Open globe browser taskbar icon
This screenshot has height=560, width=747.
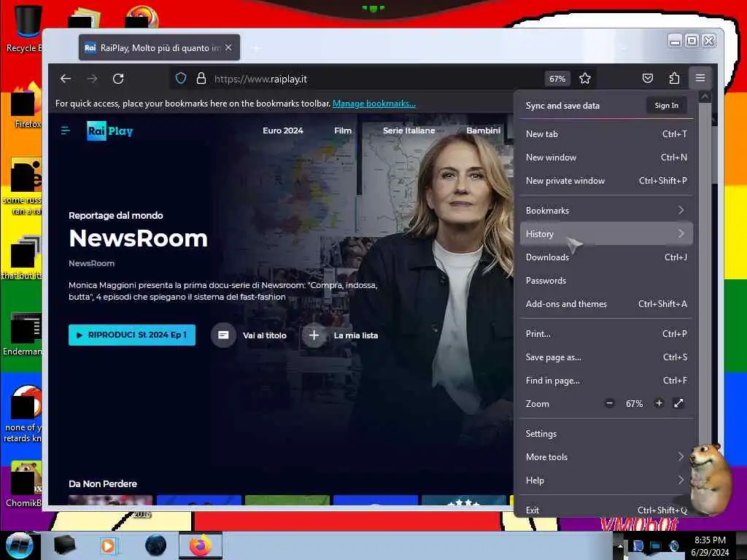156,545
